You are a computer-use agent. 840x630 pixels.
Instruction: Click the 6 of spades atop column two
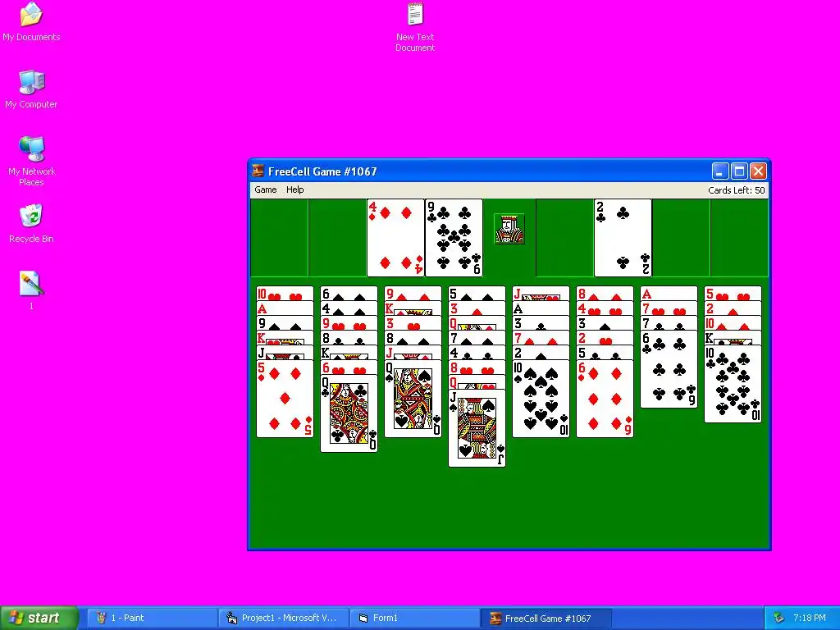(x=349, y=294)
